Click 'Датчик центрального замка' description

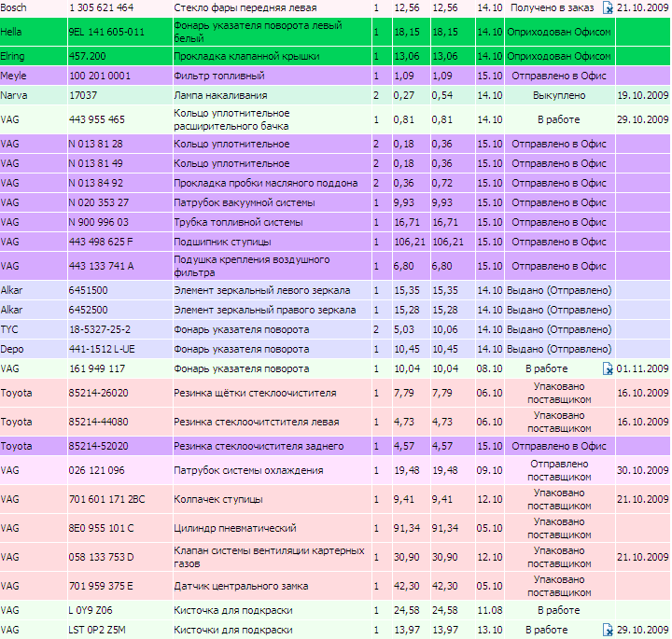click(x=241, y=586)
